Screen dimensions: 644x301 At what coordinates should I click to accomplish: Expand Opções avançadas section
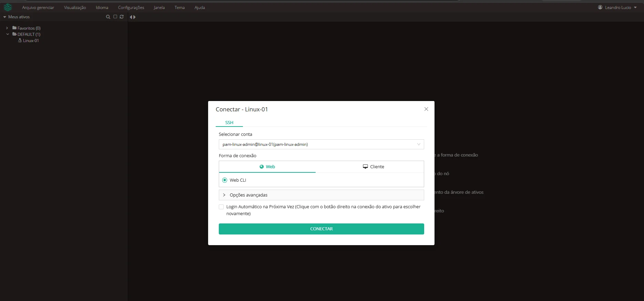tap(321, 195)
